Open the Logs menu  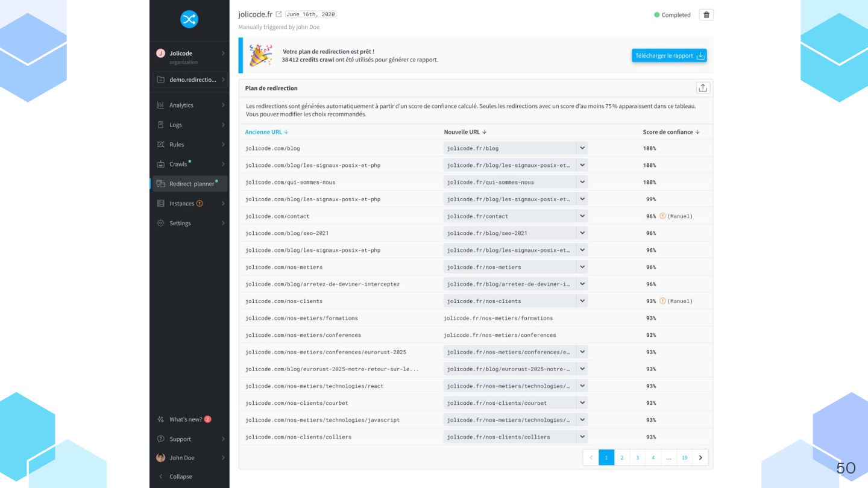tap(190, 125)
